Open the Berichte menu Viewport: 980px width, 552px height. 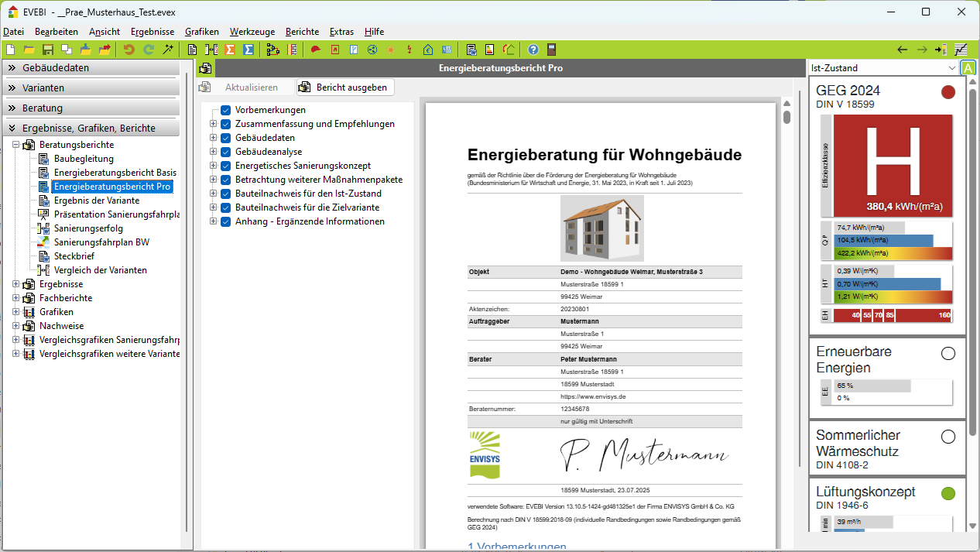click(302, 32)
